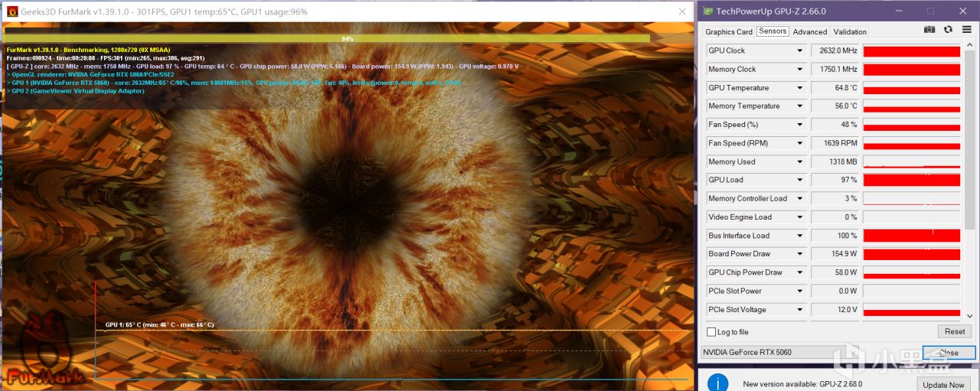This screenshot has width=980, height=391.
Task: Switch to the Graphics Card tab
Action: [729, 31]
